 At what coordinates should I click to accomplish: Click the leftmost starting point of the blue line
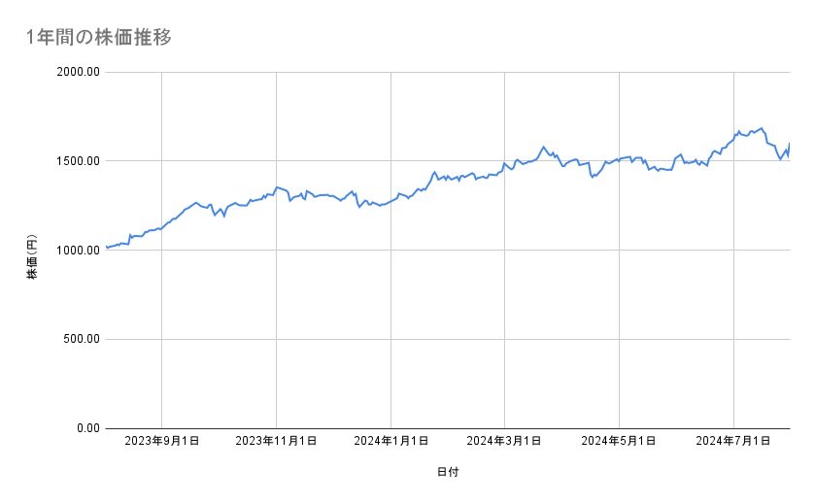106,248
